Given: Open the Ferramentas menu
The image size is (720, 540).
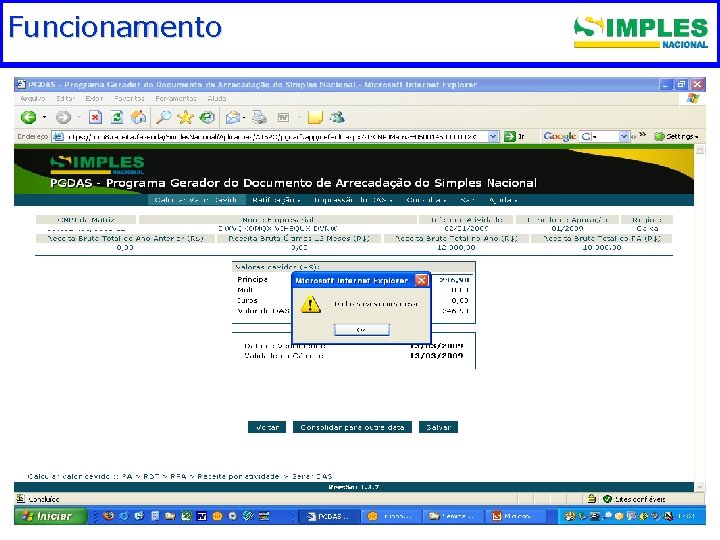Looking at the screenshot, I should click(x=176, y=98).
